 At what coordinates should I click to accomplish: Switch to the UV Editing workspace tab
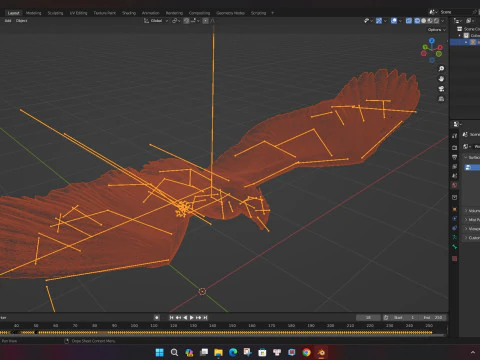point(78,13)
